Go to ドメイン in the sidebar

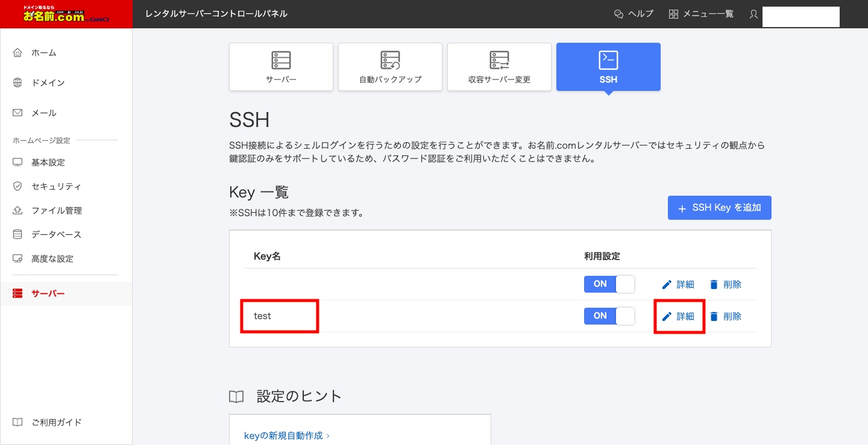pyautogui.click(x=48, y=83)
